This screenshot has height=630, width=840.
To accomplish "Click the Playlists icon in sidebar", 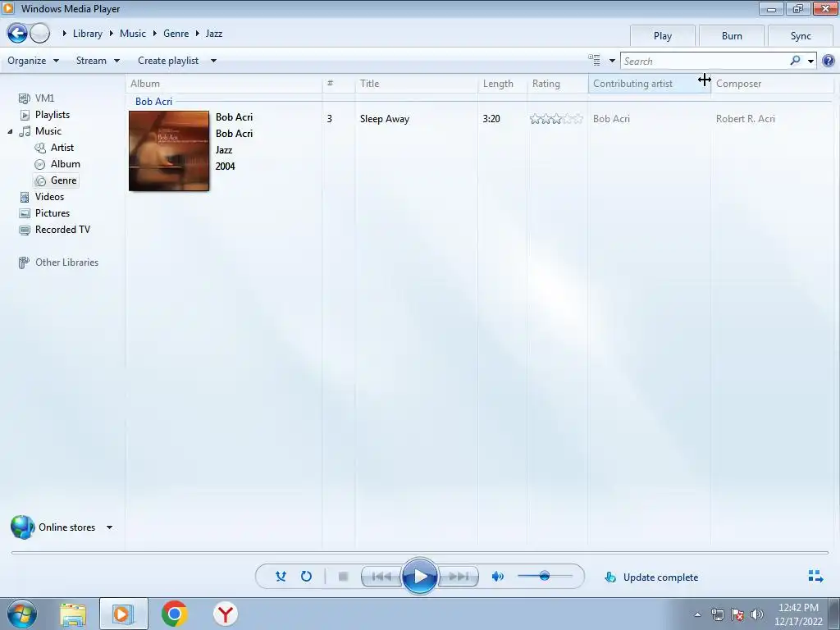I will click(x=25, y=115).
